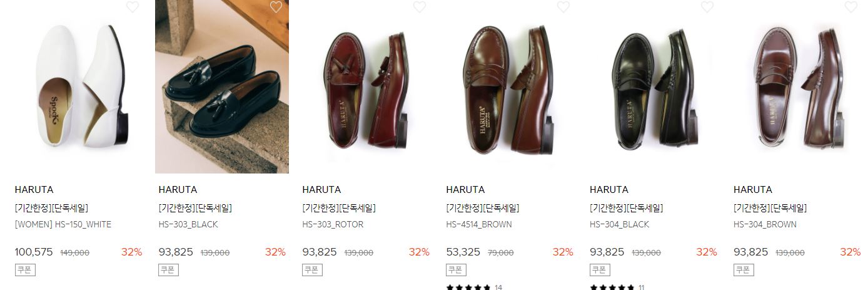Viewport: 868px width, 290px height.
Task: Save HS-304_BROWN with the heart icon
Action: (x=851, y=7)
